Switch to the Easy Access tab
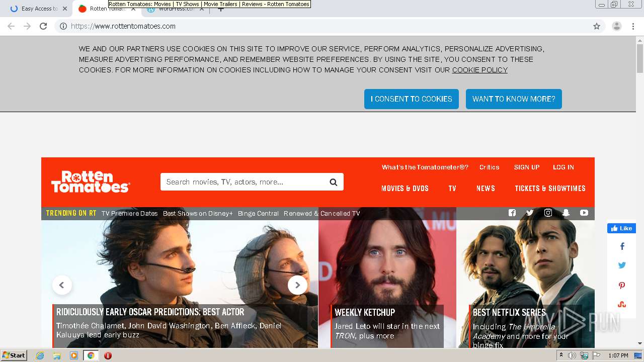The width and height of the screenshot is (644, 362). click(37, 9)
